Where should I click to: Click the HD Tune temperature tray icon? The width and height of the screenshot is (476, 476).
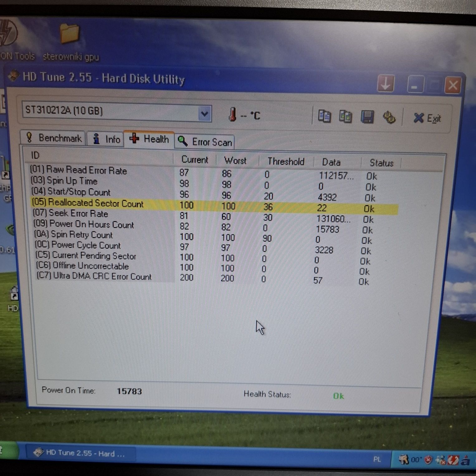pos(416,460)
